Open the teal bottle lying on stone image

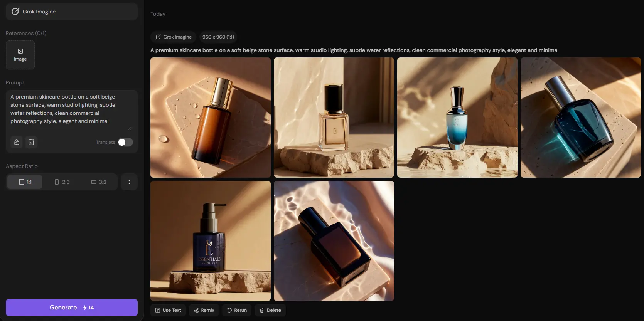click(x=581, y=118)
